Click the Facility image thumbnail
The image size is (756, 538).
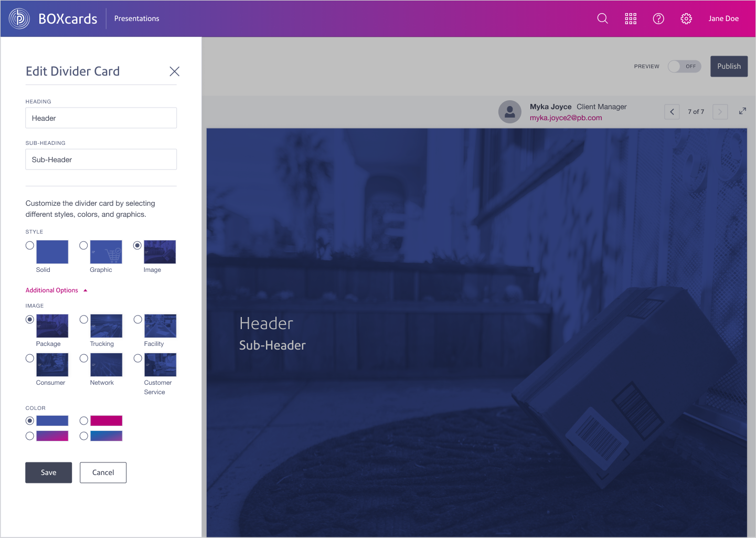tap(160, 326)
